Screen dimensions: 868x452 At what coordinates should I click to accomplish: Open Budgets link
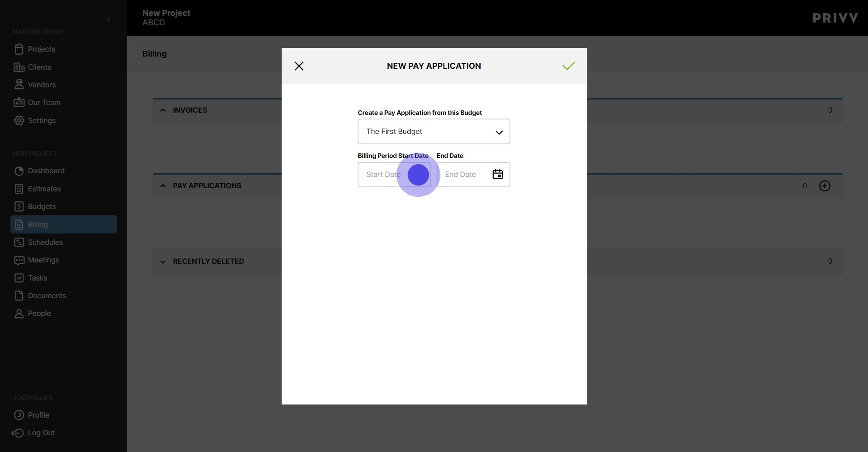point(42,206)
